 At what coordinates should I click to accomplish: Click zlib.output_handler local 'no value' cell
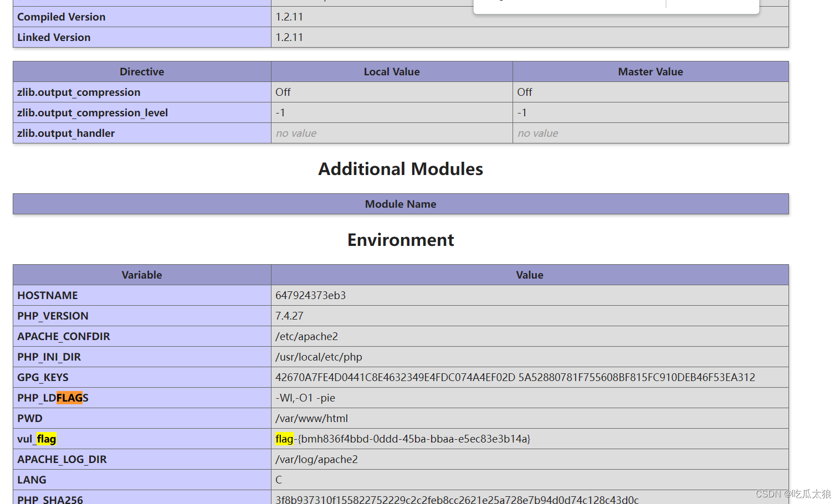[392, 133]
